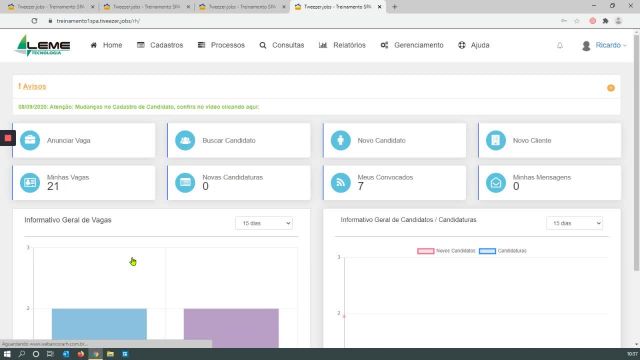Open Firefox from taskbar
This screenshot has width=640, height=360.
click(81, 354)
